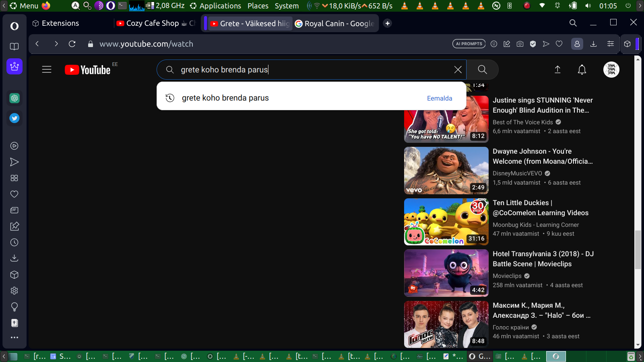
Task: Reload the YouTube page
Action: [72, 44]
